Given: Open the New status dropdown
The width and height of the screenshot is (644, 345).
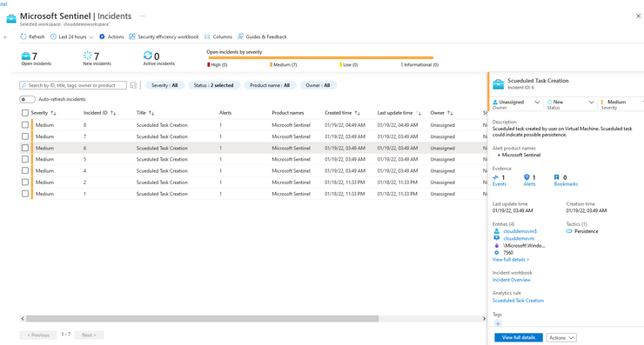Looking at the screenshot, I should coord(571,103).
